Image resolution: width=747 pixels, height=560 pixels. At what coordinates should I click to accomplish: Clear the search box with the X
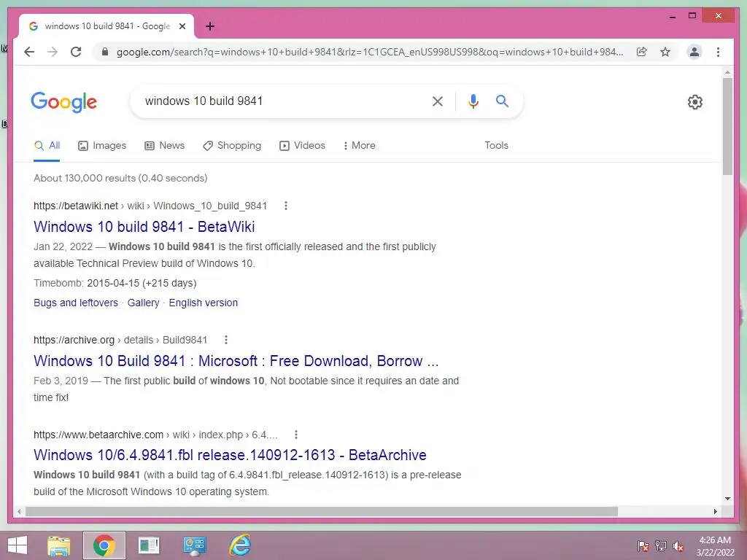(x=438, y=101)
